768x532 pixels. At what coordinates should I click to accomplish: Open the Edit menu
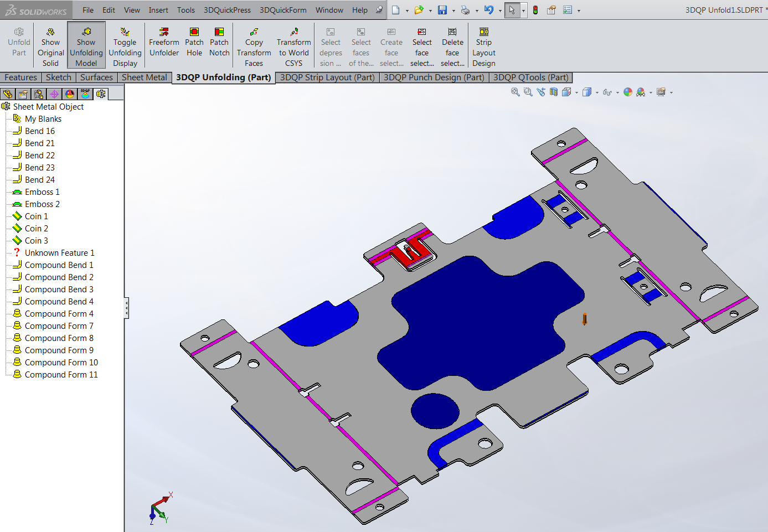click(109, 10)
